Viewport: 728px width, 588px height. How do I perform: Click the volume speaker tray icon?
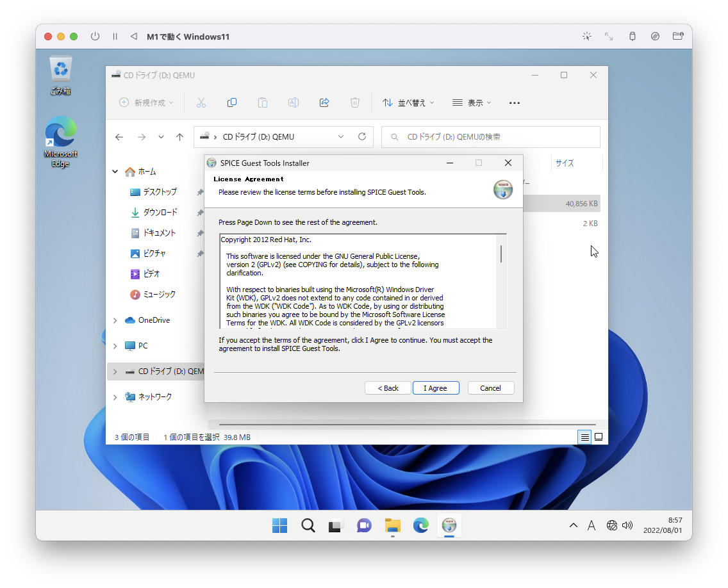click(627, 525)
